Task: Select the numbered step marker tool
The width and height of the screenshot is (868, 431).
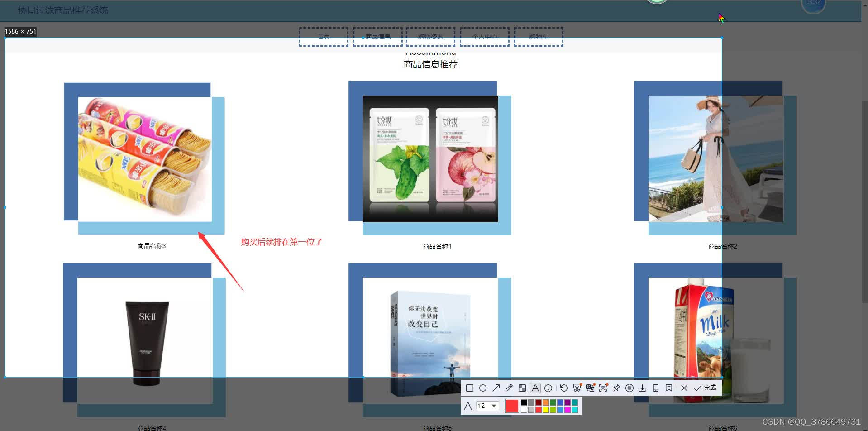Action: 548,388
